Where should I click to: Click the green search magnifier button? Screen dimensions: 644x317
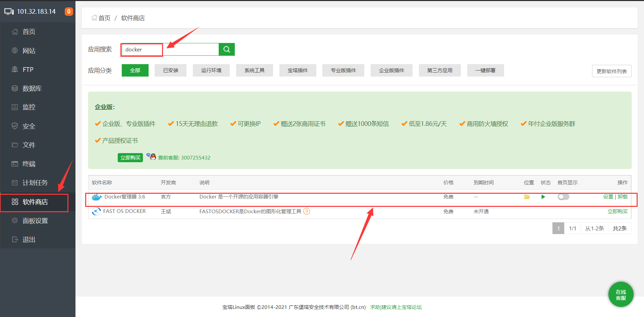[x=227, y=49]
